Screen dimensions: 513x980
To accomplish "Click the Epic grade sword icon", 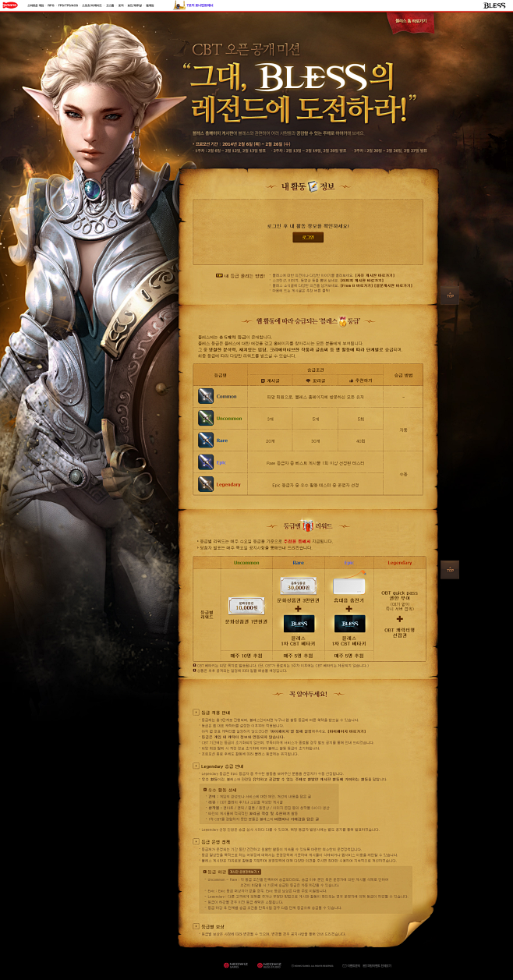I will click(x=206, y=462).
